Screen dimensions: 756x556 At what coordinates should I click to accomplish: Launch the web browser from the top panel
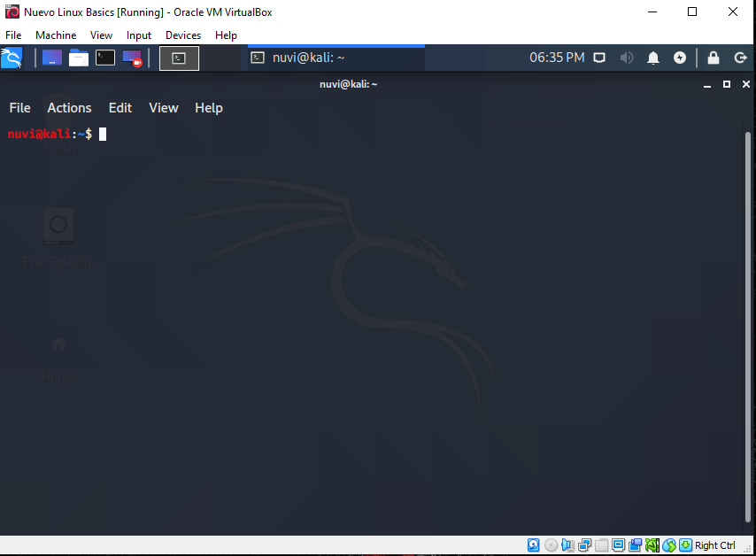click(x=51, y=58)
